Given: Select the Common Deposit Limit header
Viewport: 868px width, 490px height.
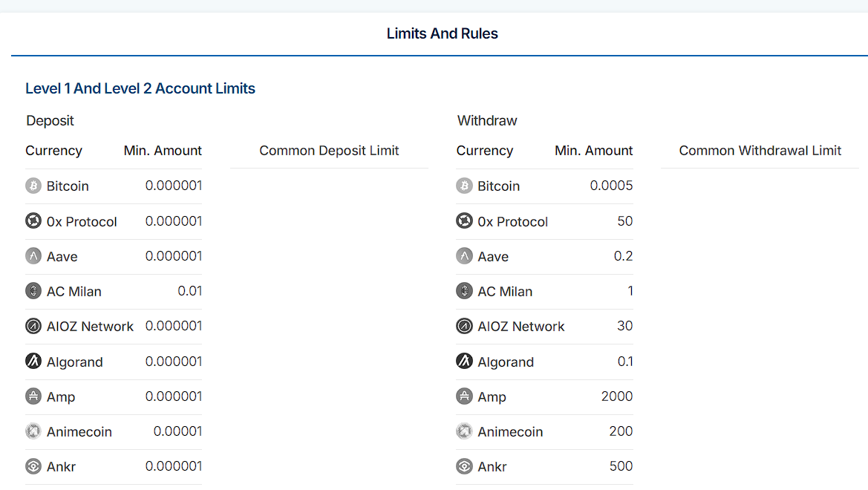Looking at the screenshot, I should 329,151.
